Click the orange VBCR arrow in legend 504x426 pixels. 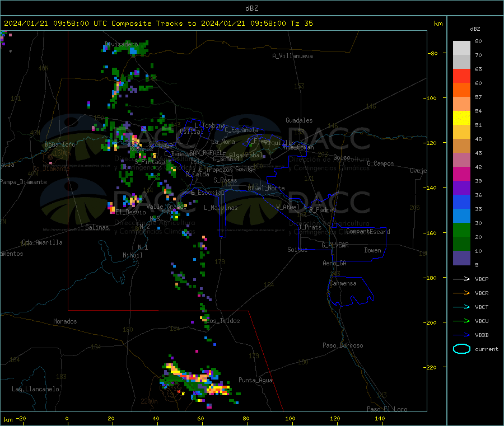[x=461, y=293]
